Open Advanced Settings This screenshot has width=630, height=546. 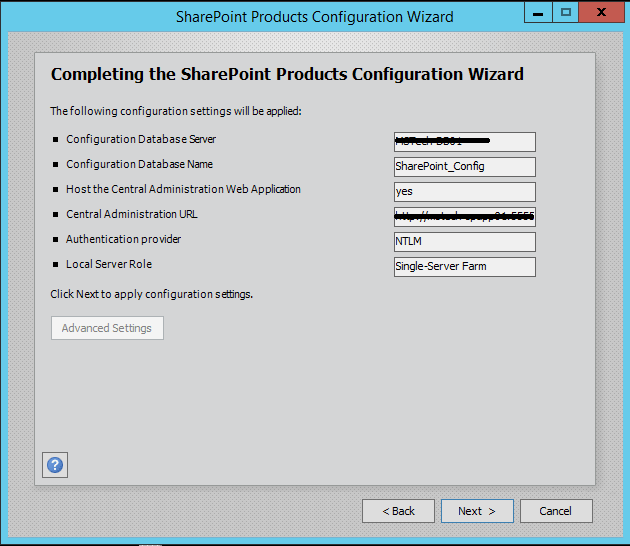[x=107, y=328]
